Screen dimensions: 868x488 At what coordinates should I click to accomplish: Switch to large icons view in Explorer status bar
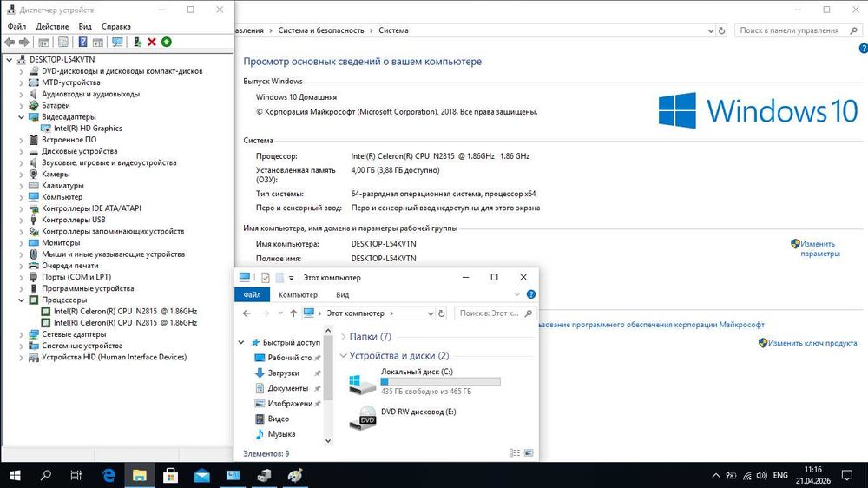point(529,453)
